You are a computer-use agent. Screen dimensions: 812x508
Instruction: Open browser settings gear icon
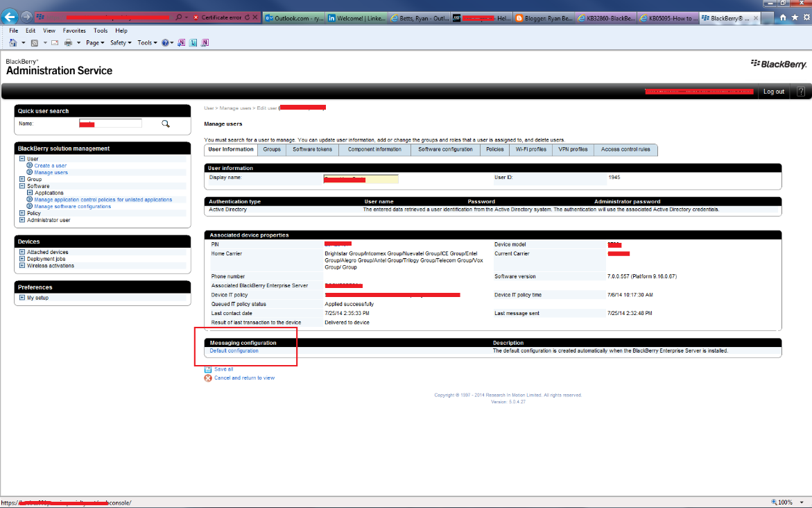pos(806,17)
